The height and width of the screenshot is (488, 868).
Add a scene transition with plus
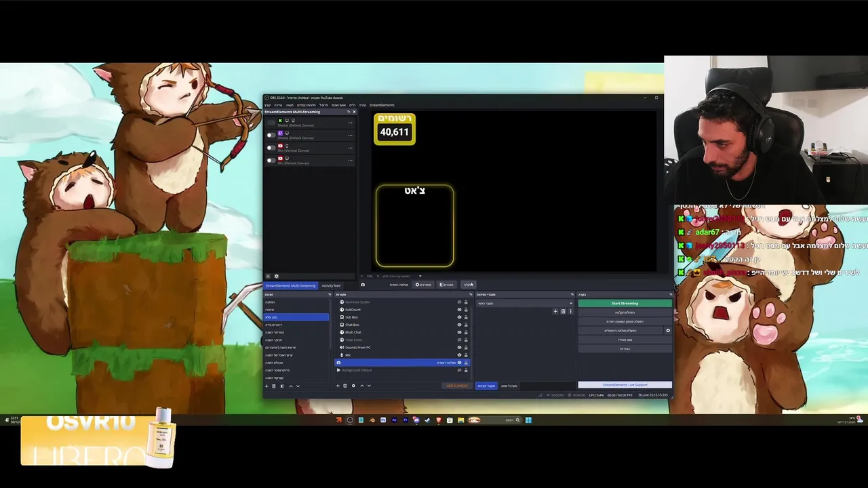[555, 311]
